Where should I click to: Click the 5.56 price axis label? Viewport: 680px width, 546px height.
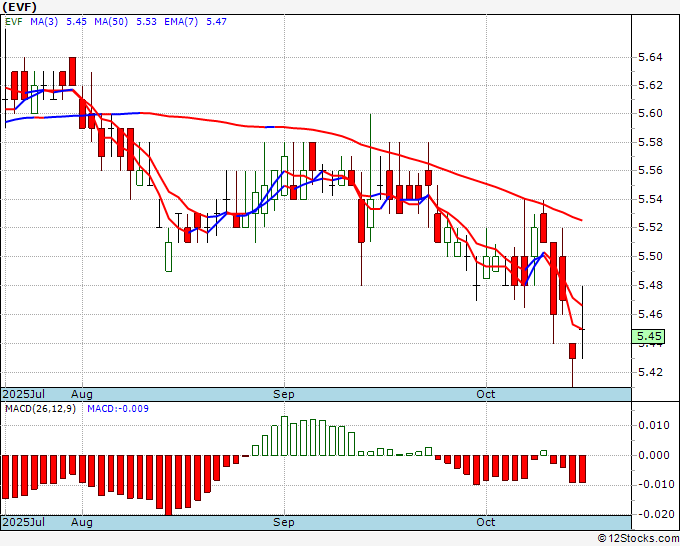pos(651,170)
